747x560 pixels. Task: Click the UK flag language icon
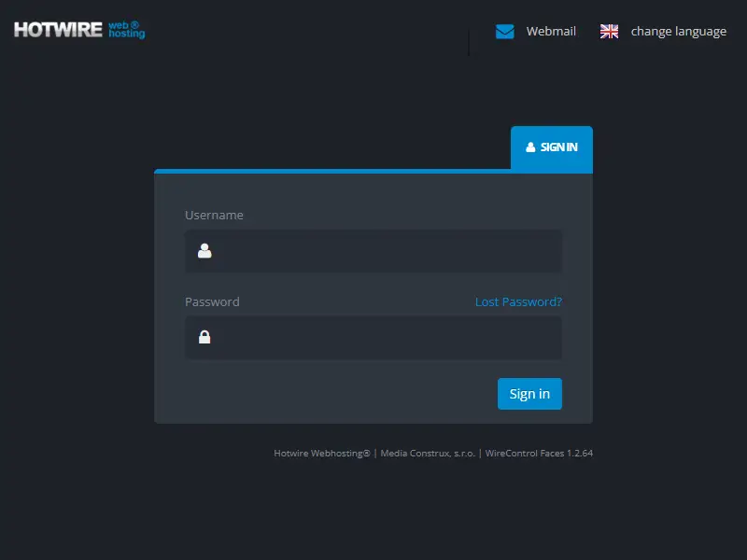pos(609,32)
